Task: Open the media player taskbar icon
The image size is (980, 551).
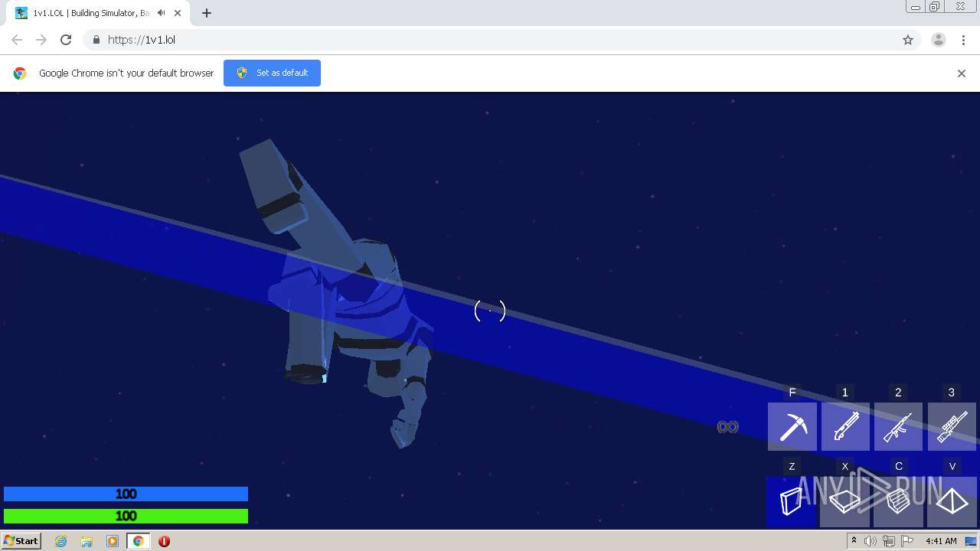Action: click(x=113, y=541)
